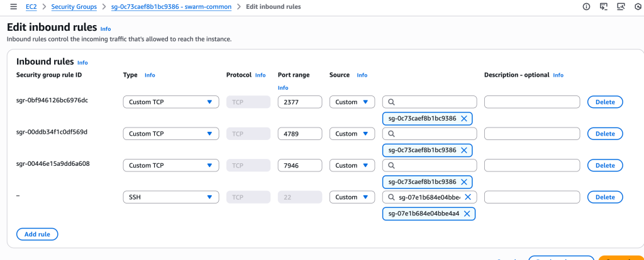Click description field for the SSH rule

(532, 197)
